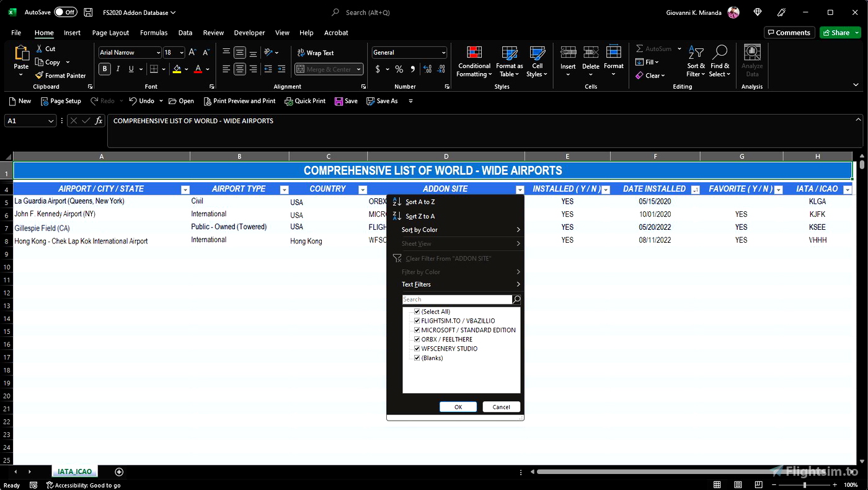The image size is (868, 490).
Task: Open the File menu
Action: coord(16,33)
